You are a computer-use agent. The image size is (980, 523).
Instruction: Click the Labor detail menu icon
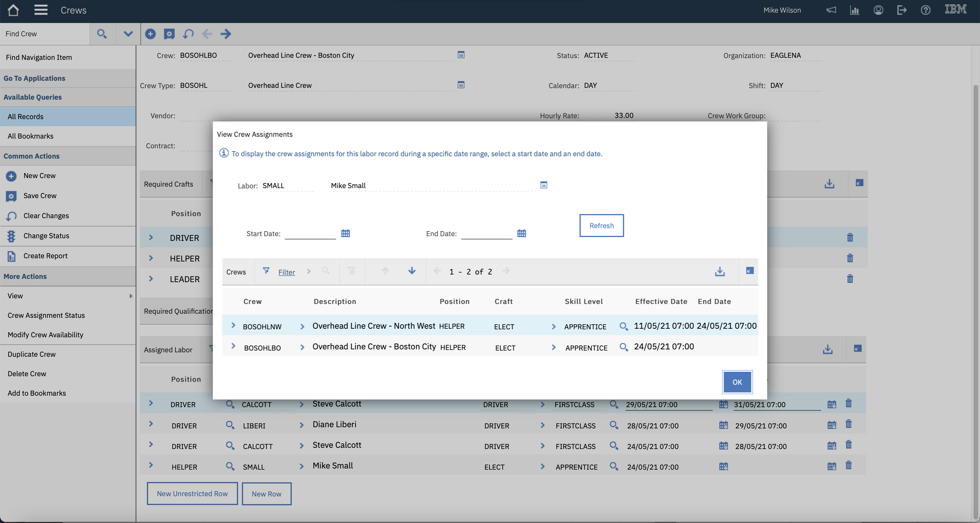coord(543,185)
